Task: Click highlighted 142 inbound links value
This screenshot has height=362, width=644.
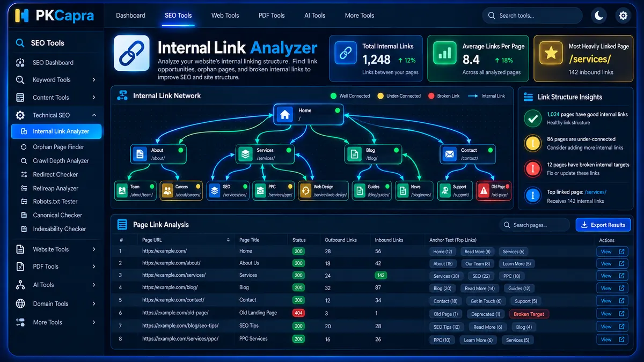Action: 381,275
